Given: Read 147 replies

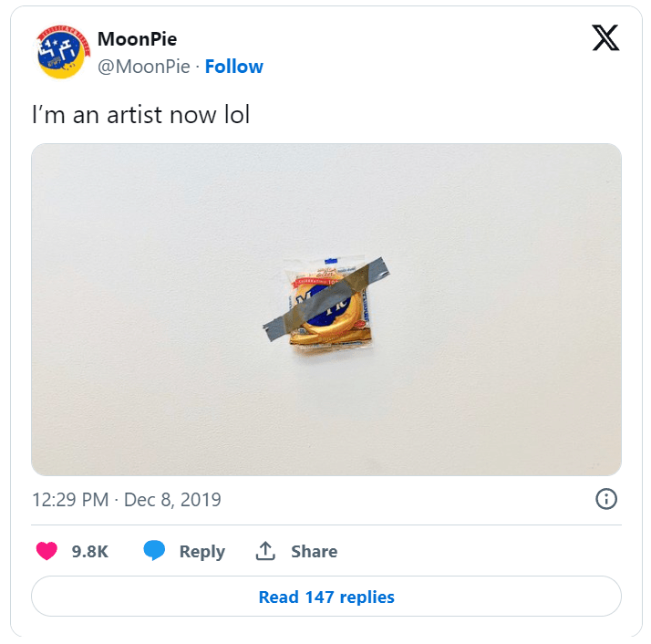Looking at the screenshot, I should 326,597.
